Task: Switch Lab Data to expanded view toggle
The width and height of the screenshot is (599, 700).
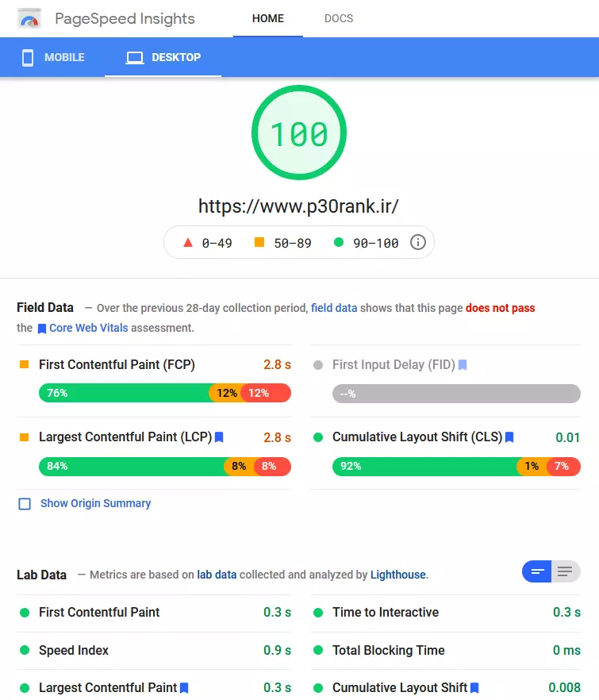Action: 566,571
